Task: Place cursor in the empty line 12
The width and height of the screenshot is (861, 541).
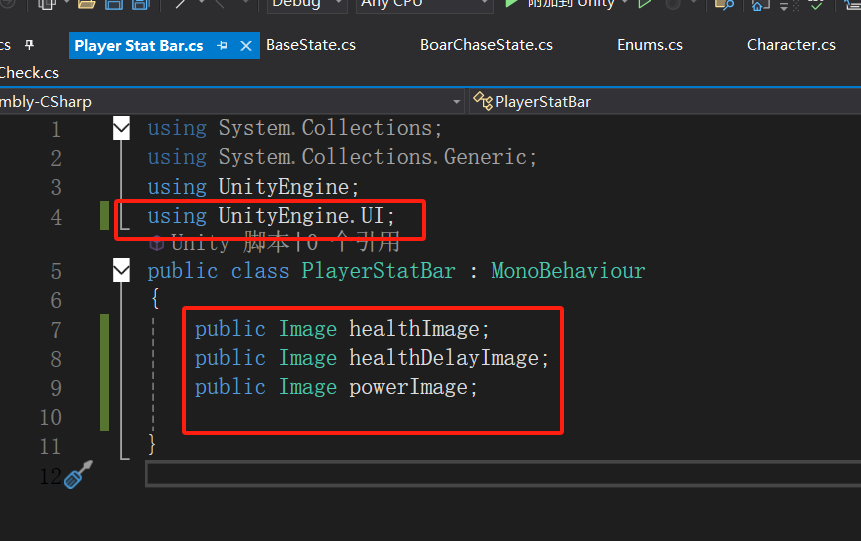Action: [503, 474]
